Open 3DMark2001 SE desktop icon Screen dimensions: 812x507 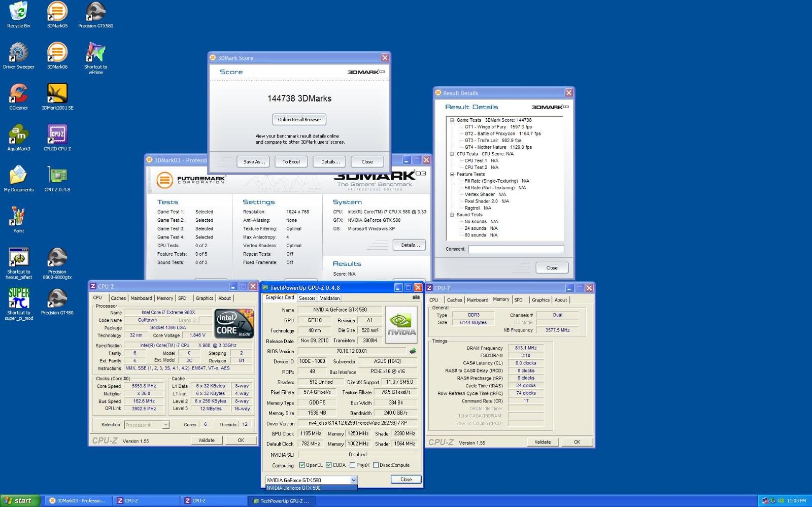coord(57,97)
